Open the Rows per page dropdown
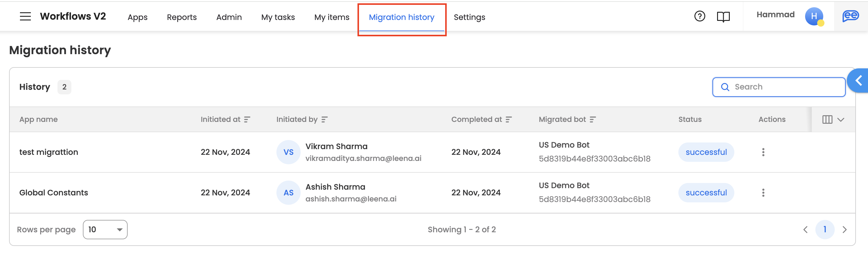Image resolution: width=868 pixels, height=268 pixels. click(x=105, y=230)
